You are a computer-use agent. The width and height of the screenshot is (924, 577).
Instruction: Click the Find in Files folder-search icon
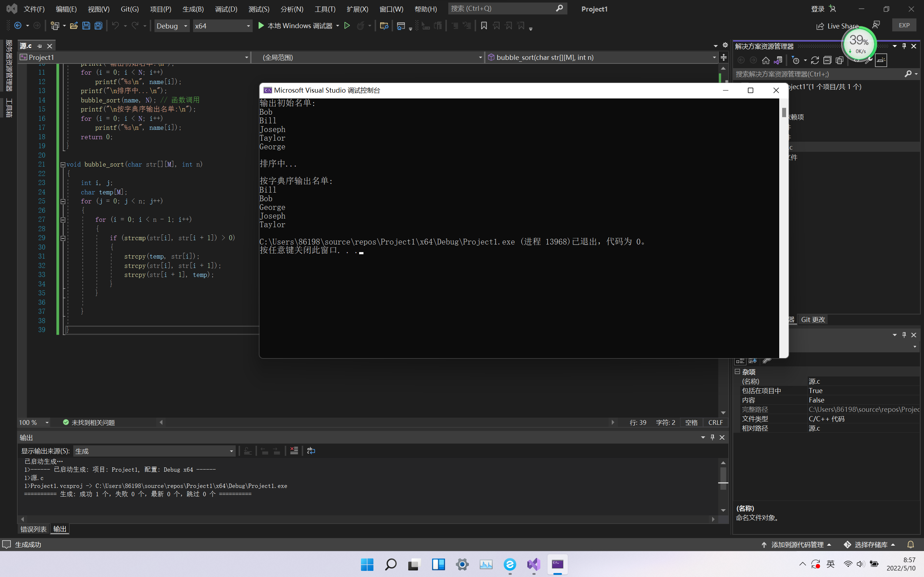pyautogui.click(x=384, y=26)
